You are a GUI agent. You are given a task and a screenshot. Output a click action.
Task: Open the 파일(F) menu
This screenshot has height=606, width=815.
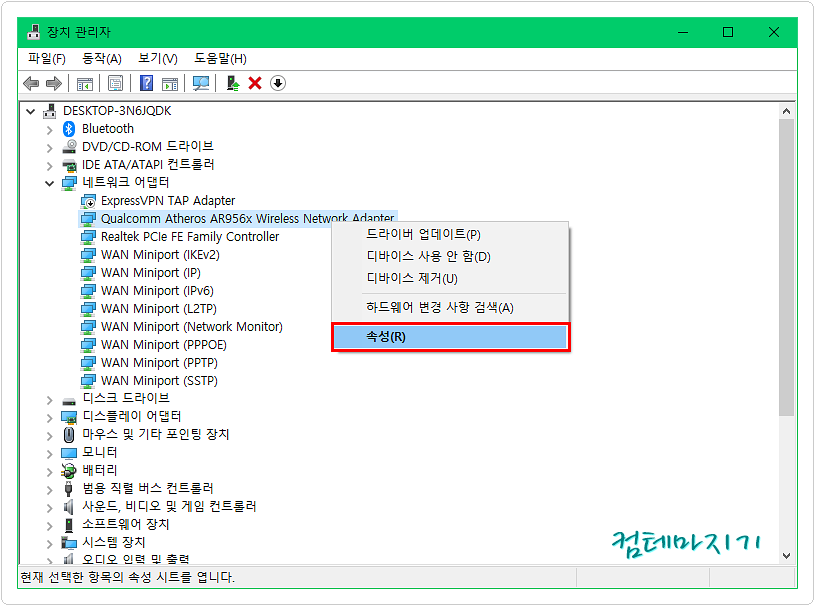(47, 59)
